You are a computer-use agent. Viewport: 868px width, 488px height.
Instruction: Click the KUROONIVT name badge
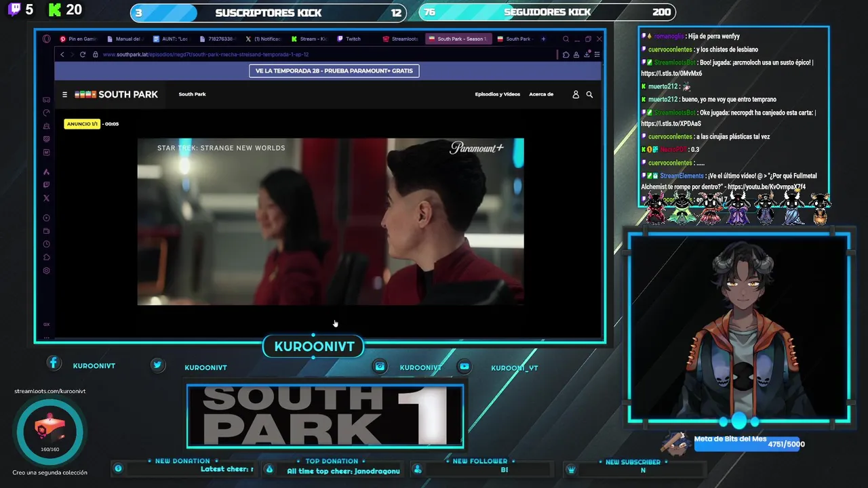click(x=314, y=346)
